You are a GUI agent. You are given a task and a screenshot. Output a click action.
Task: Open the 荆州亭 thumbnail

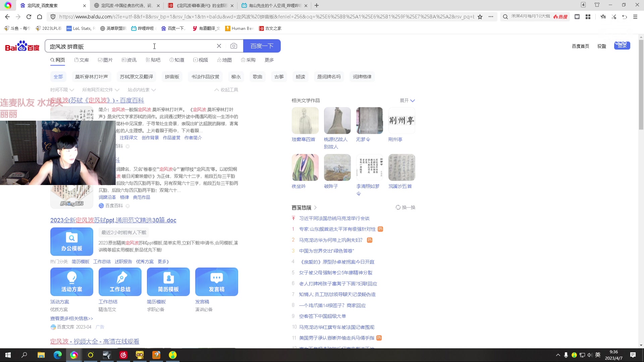click(402, 121)
